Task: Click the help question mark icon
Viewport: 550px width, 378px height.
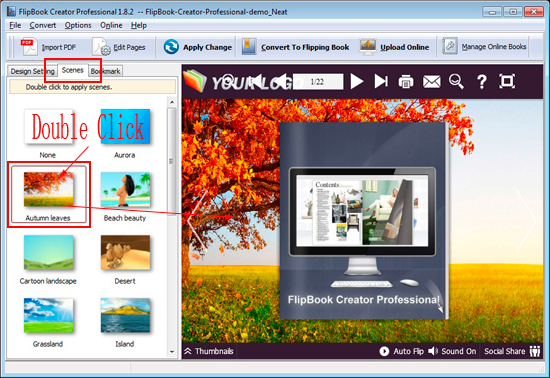Action: [482, 82]
